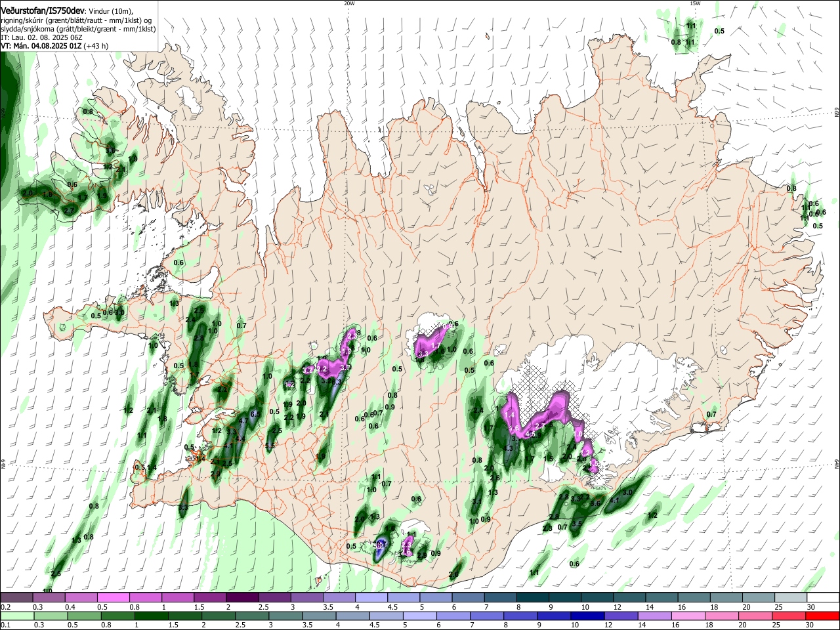Viewport: 840px width, 630px height.
Task: Pick the top-row pink swatch between 0.5 and 0.8
Action: click(x=113, y=598)
